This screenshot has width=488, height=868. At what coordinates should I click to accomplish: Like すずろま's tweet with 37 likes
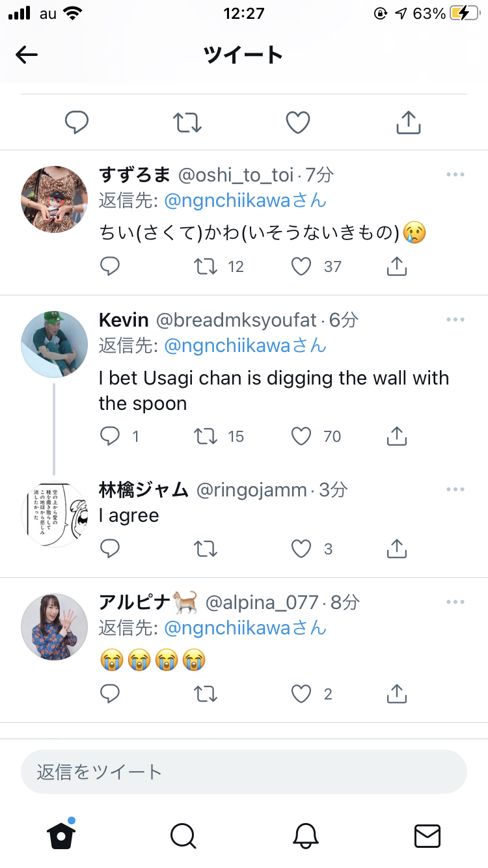point(301,266)
